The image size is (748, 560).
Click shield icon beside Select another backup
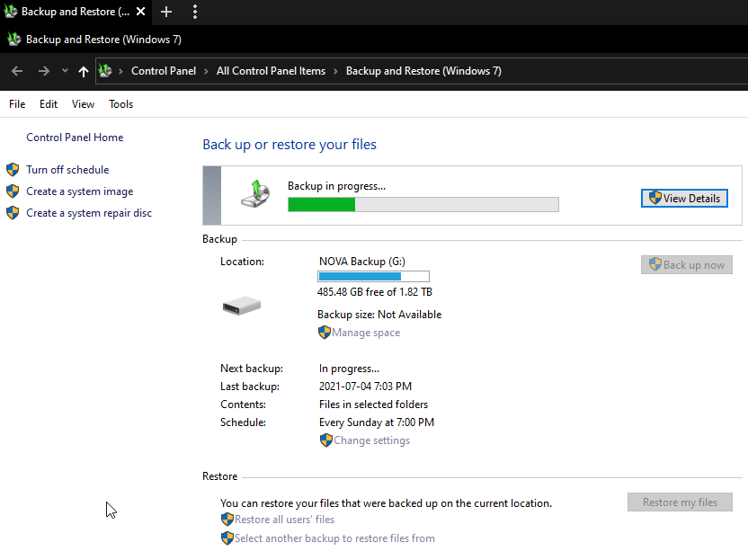[227, 538]
